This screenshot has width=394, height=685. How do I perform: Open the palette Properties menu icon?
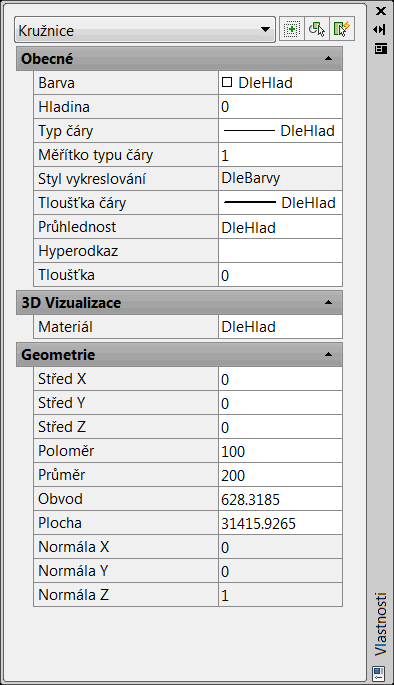coord(380,48)
